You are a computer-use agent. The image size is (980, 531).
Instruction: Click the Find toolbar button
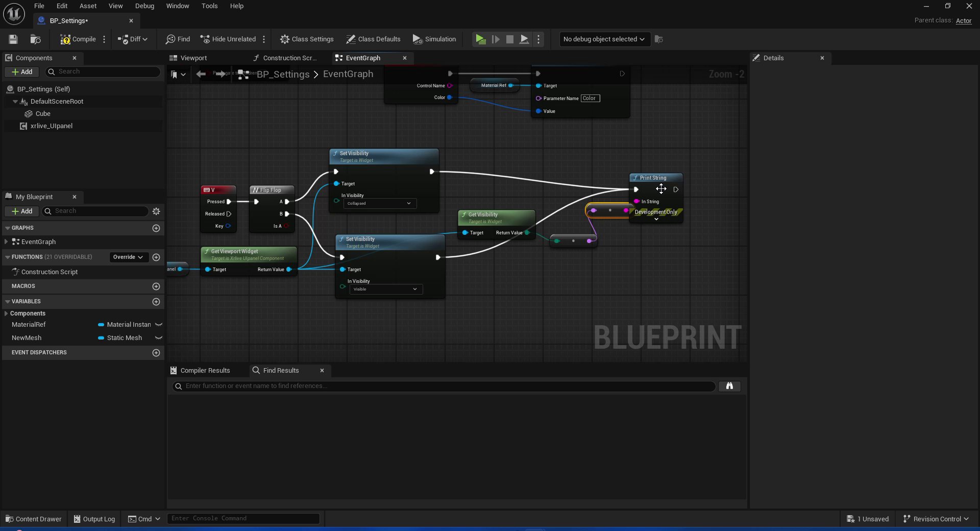(178, 39)
